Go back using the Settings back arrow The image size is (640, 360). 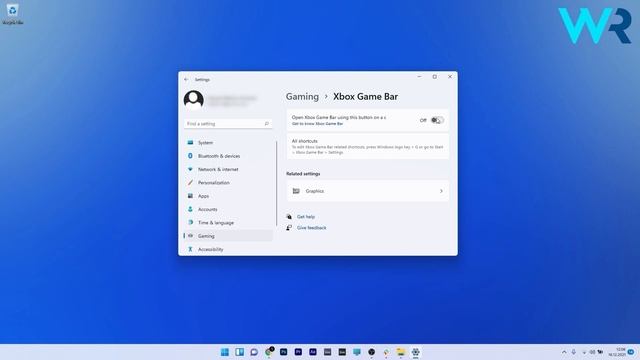[x=186, y=80]
